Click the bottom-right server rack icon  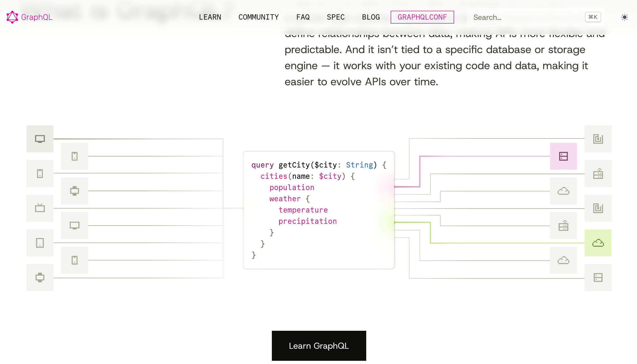pos(598,277)
